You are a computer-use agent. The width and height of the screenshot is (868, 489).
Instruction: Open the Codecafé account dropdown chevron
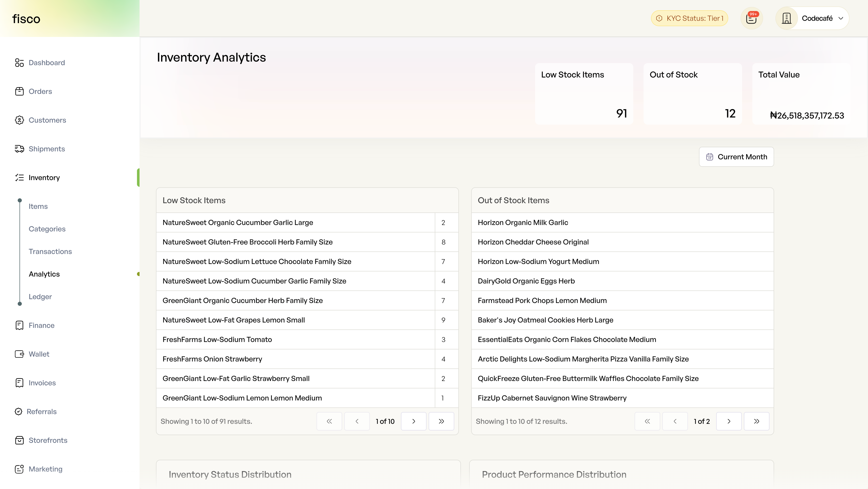[841, 18]
